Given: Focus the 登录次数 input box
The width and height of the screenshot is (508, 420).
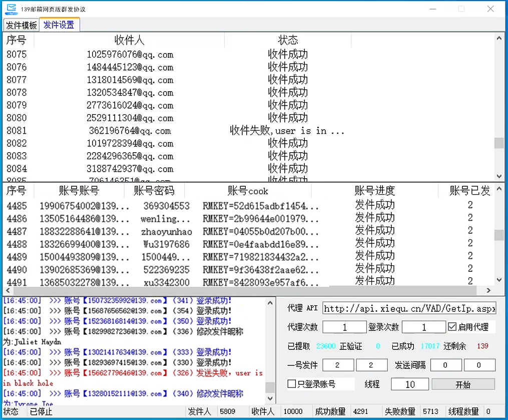Looking at the screenshot, I should 423,327.
